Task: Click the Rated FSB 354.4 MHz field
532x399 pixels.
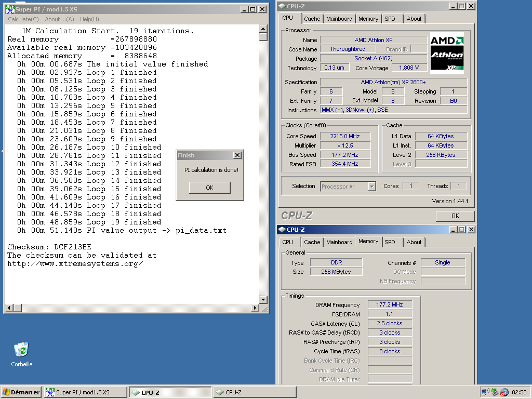Action: point(345,164)
